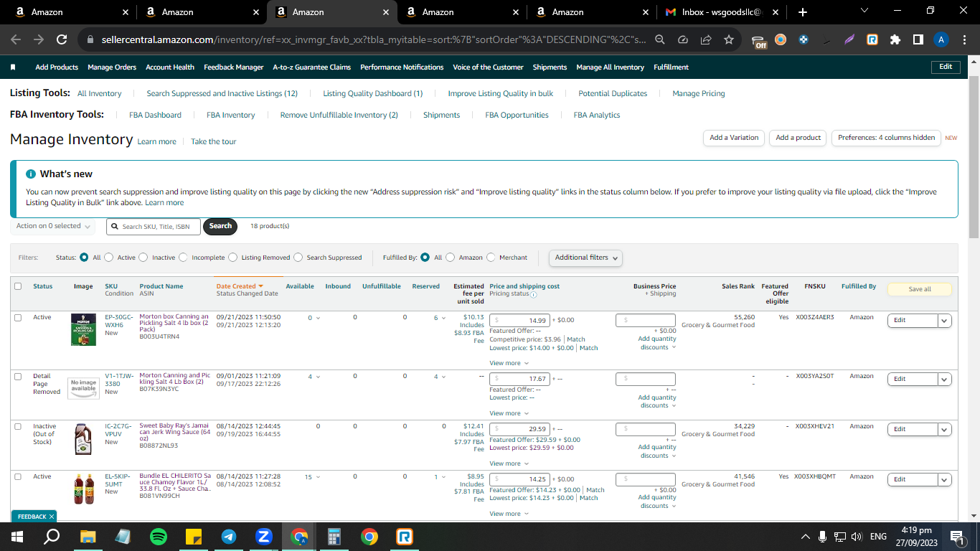The height and width of the screenshot is (551, 980).
Task: Select the Search Suppressed status radio button
Action: (298, 258)
